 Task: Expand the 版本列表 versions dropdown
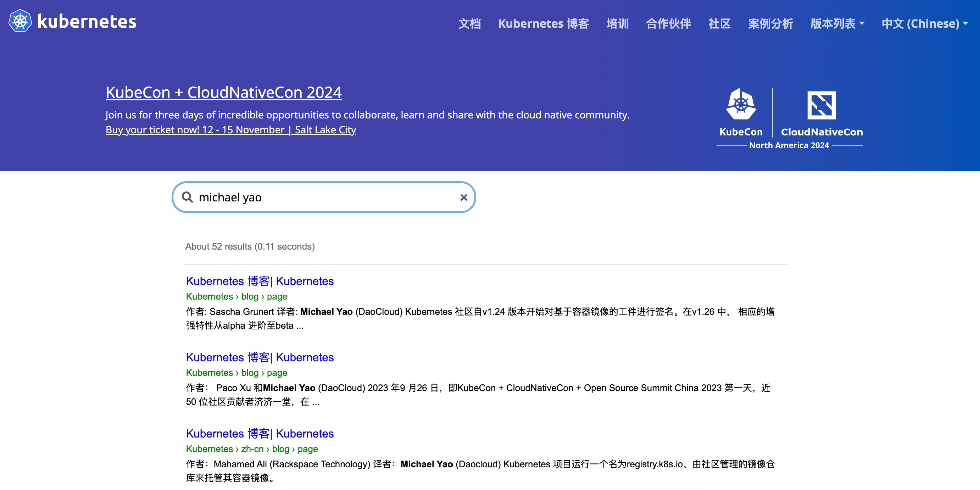pos(837,24)
